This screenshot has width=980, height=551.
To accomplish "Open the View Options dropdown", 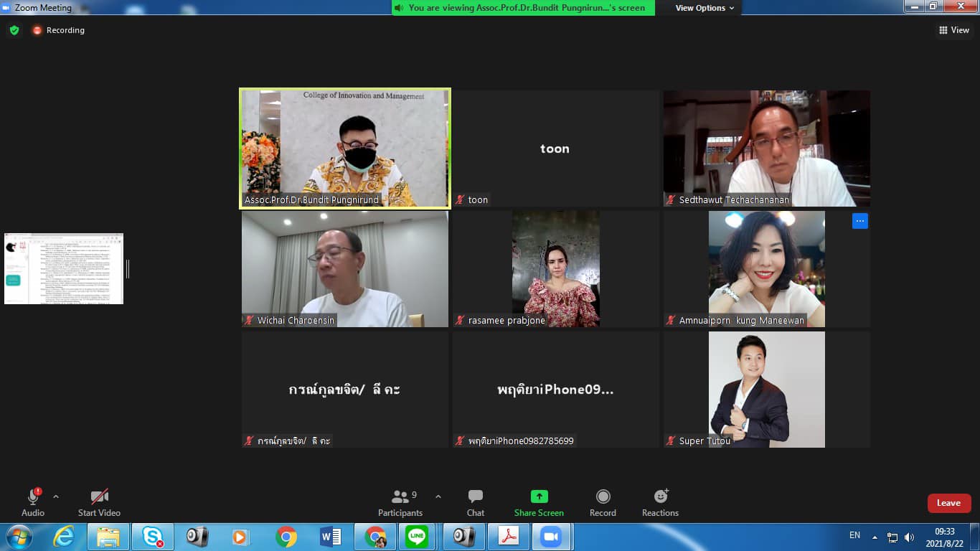I will tap(705, 8).
